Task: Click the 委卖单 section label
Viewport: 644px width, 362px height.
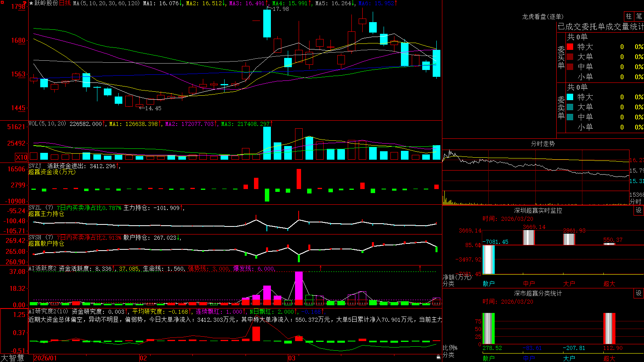Action: [x=561, y=108]
